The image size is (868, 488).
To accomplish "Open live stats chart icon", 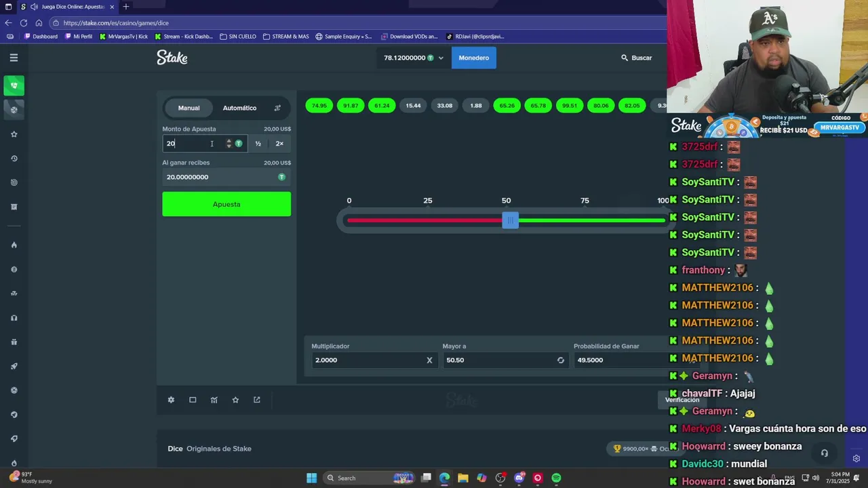I will click(214, 400).
